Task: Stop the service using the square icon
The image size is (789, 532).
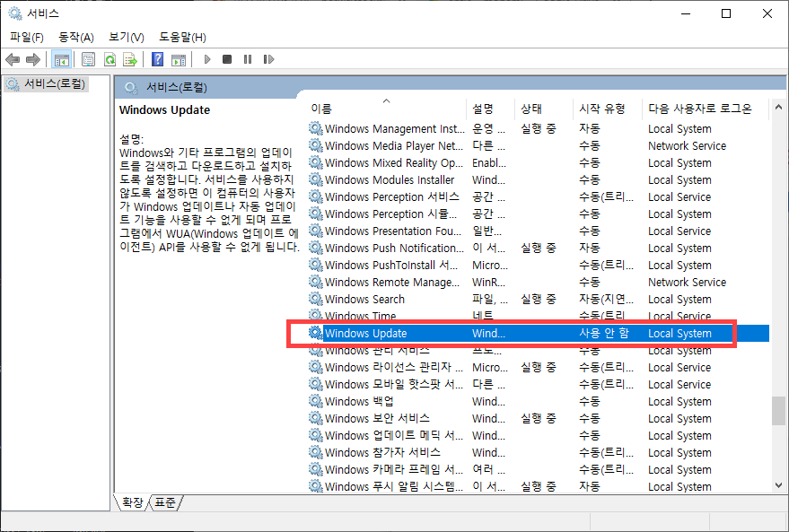Action: [227, 59]
